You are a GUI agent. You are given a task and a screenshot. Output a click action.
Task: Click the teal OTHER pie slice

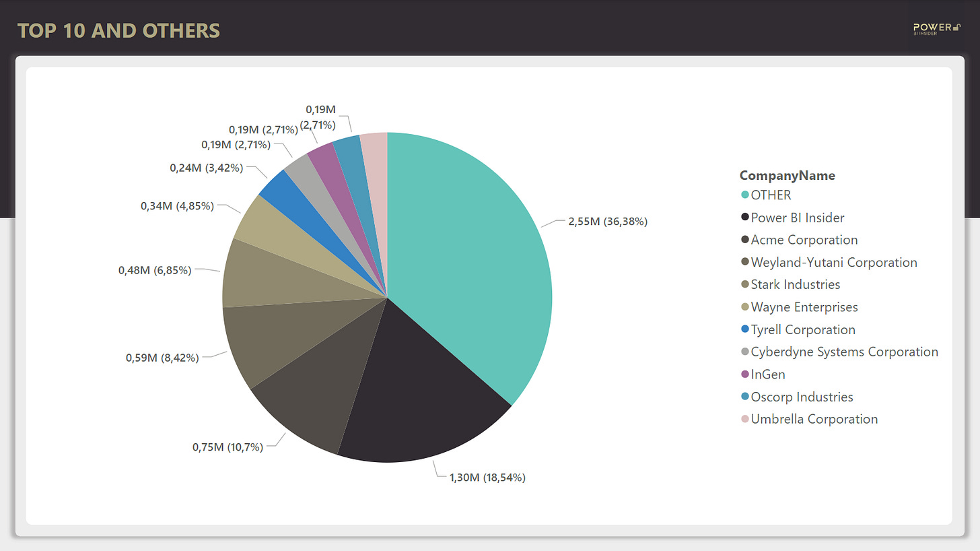tap(471, 269)
